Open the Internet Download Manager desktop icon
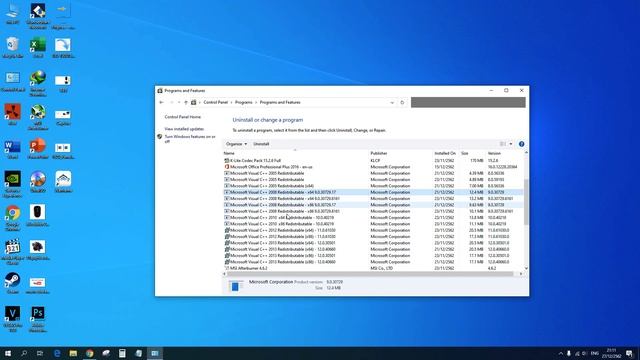 tap(38, 83)
